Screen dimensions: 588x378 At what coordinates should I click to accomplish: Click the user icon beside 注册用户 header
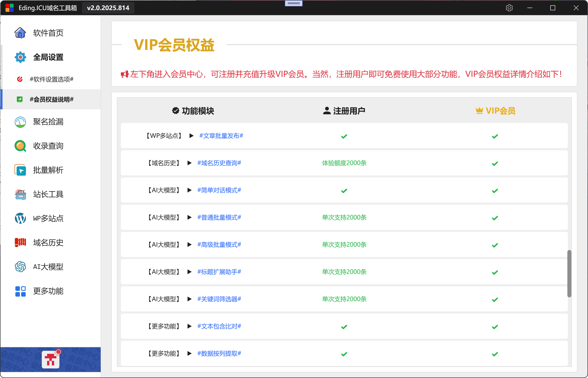pyautogui.click(x=327, y=111)
